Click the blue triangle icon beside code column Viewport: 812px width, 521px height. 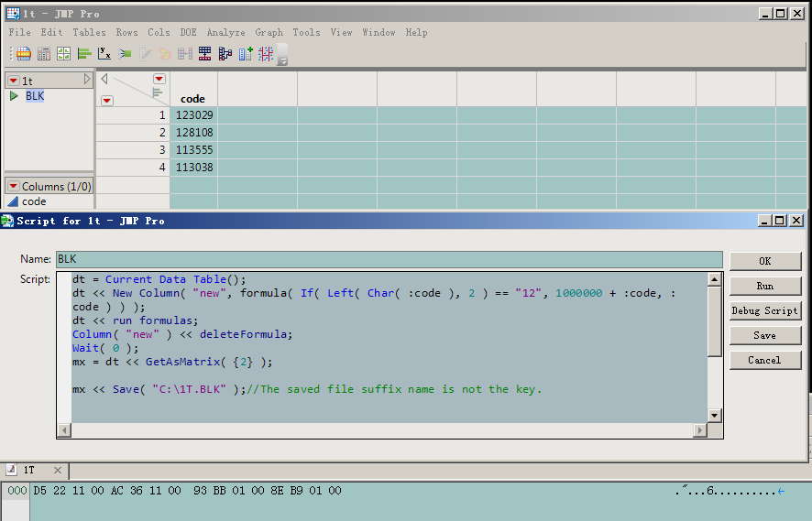click(13, 201)
